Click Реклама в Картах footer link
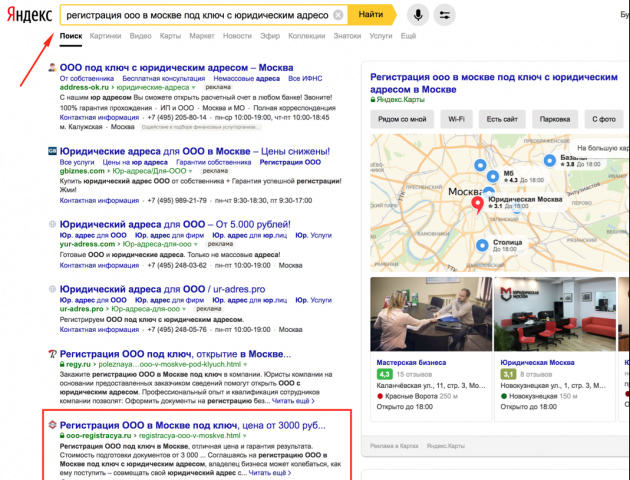 pos(394,446)
